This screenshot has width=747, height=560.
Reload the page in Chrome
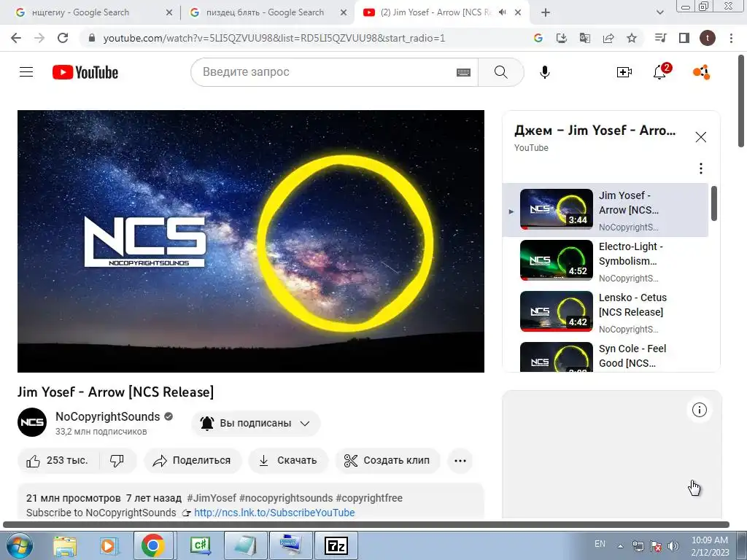(63, 38)
